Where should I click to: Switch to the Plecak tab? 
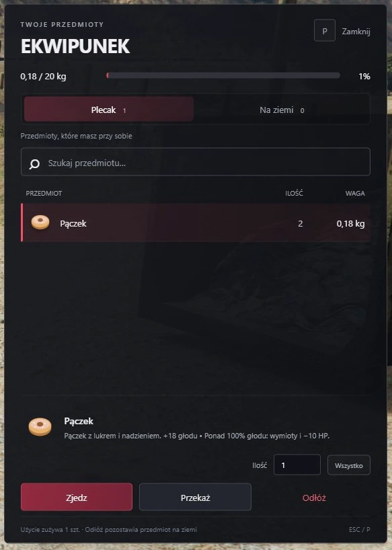(x=109, y=110)
